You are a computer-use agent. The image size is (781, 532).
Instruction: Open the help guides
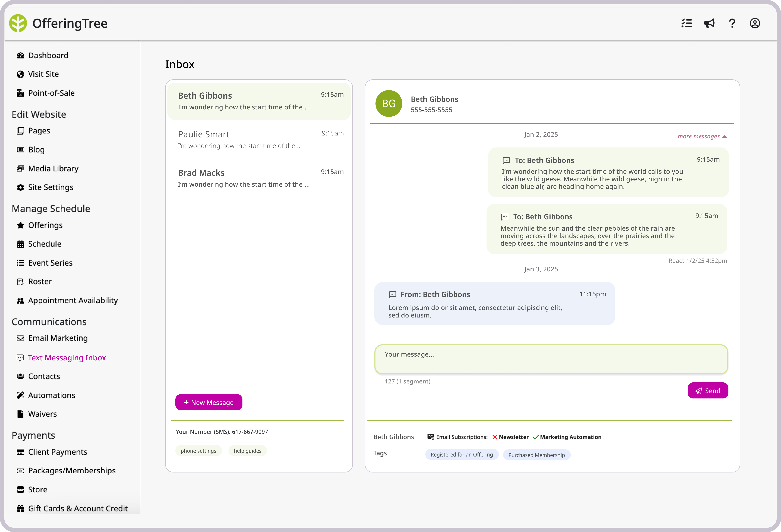(x=248, y=451)
